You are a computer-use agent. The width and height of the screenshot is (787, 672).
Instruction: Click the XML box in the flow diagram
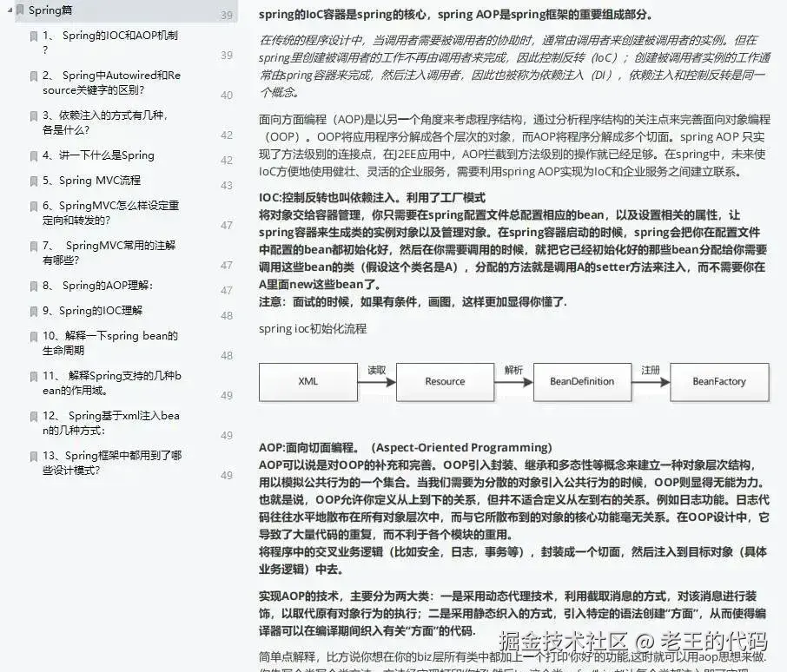click(308, 382)
